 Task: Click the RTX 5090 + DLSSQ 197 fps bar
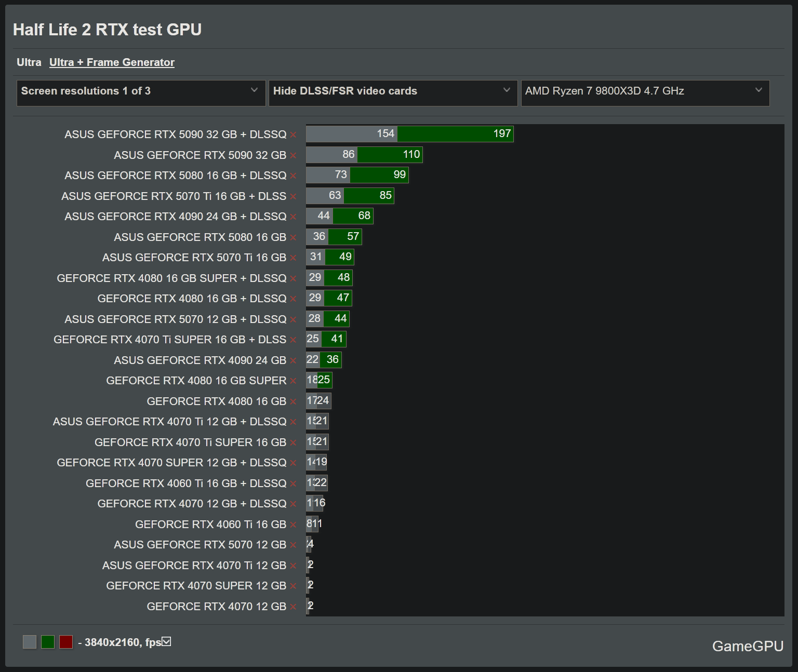click(x=455, y=134)
